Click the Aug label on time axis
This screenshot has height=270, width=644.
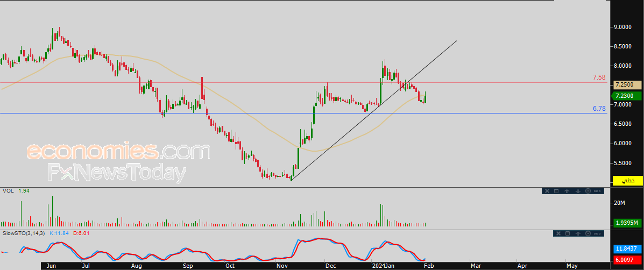(136, 266)
